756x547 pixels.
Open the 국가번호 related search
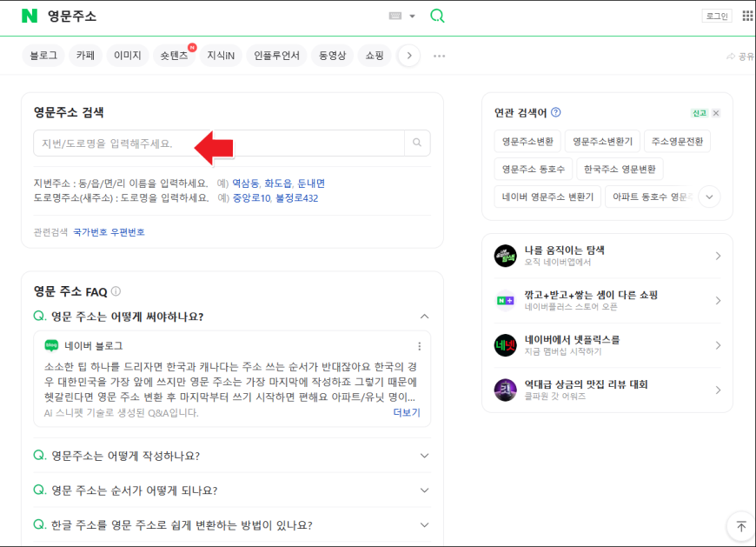(x=90, y=232)
